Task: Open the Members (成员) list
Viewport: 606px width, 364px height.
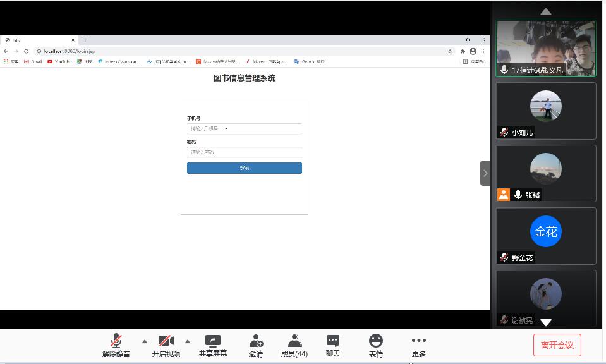Action: point(294,346)
